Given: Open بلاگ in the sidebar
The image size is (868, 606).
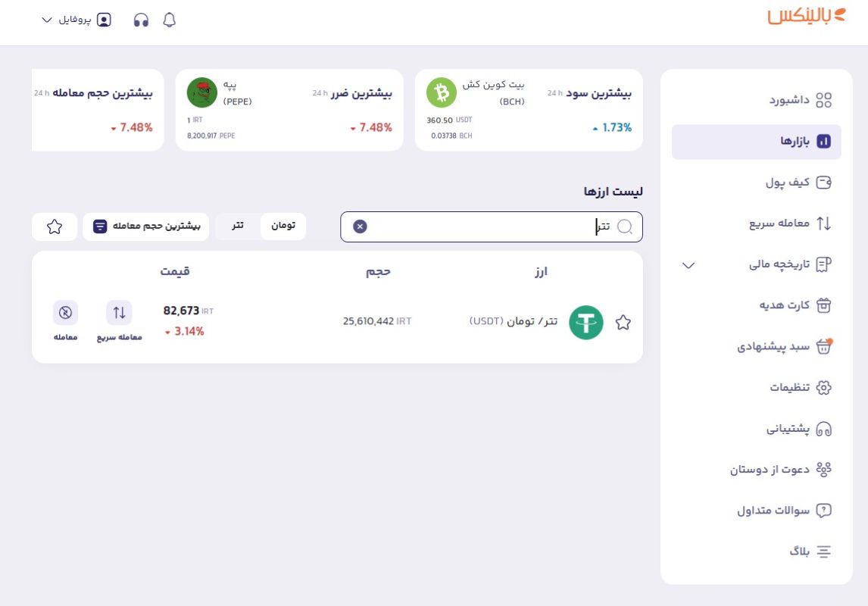Looking at the screenshot, I should (756, 551).
